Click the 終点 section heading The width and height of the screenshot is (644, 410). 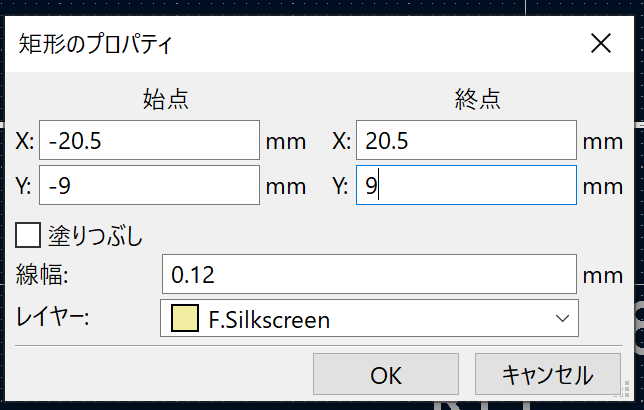click(478, 99)
